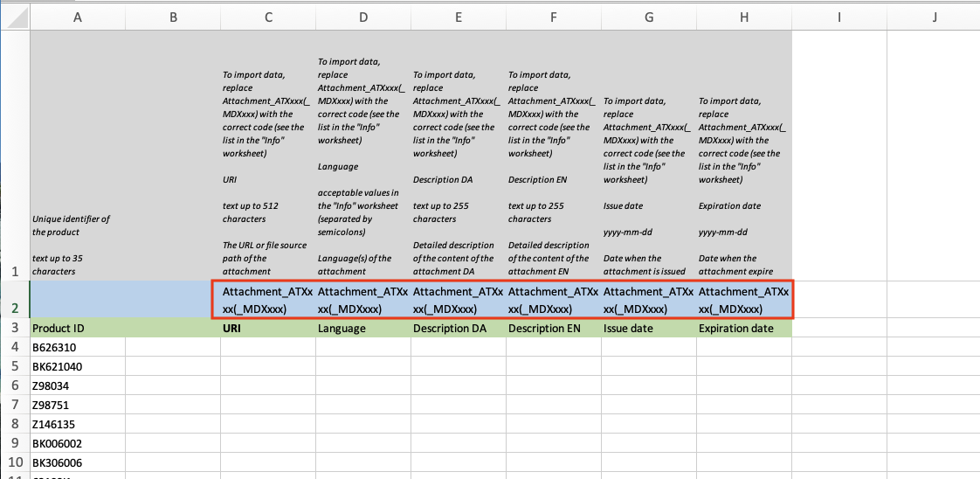Click Attachment_ATXxxx cell in column D
This screenshot has width=980, height=479.
(x=363, y=300)
